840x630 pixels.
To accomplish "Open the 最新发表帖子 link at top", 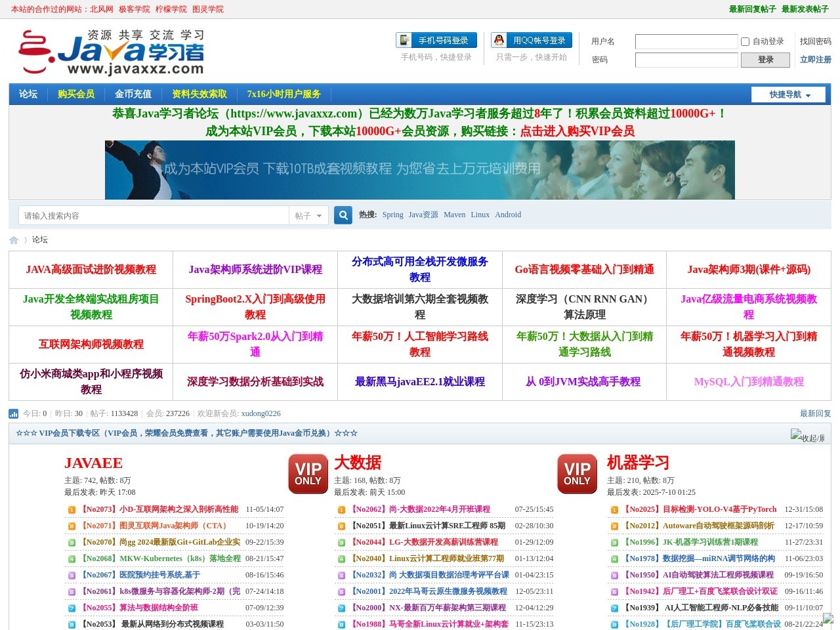I will point(805,9).
